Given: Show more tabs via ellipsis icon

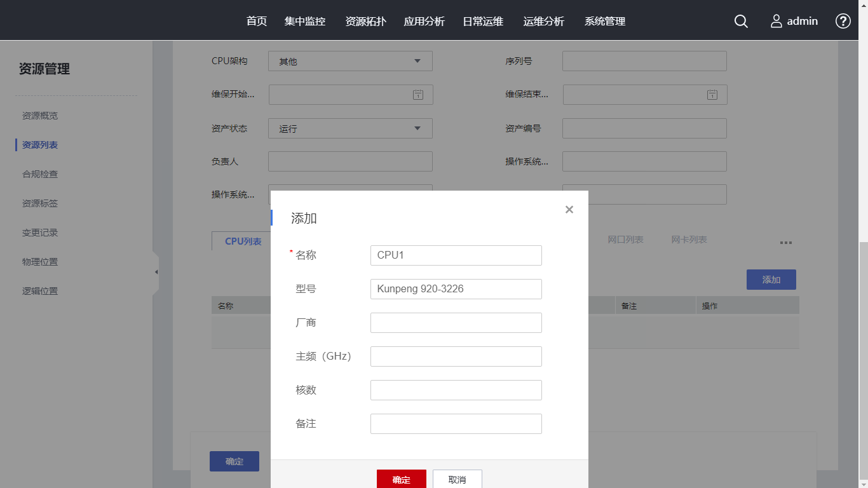Looking at the screenshot, I should 785,242.
